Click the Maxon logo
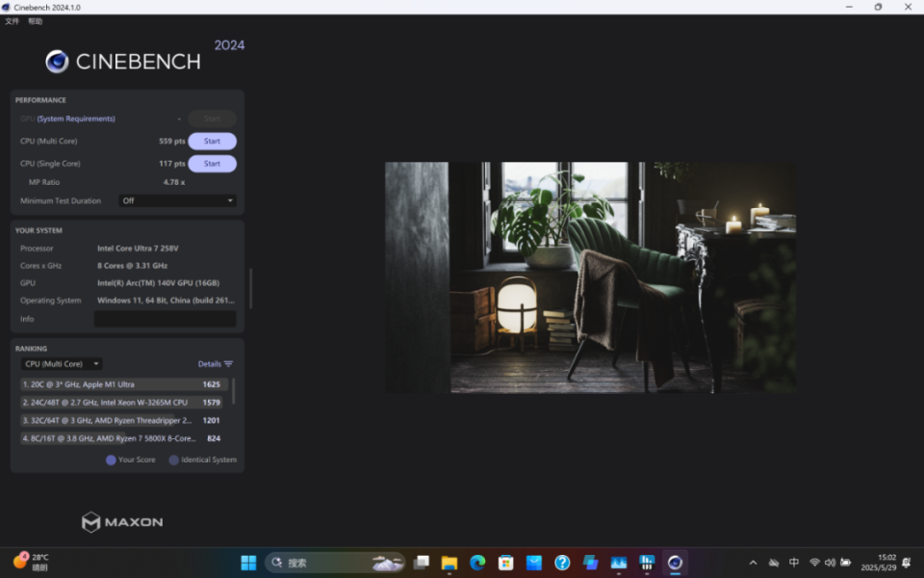 (122, 522)
